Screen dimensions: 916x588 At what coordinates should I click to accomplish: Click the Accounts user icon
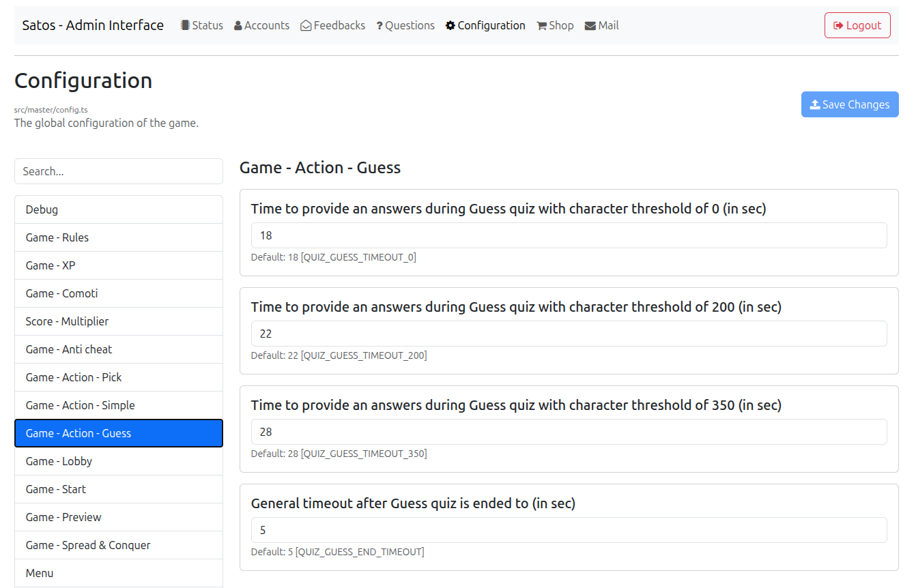click(238, 26)
